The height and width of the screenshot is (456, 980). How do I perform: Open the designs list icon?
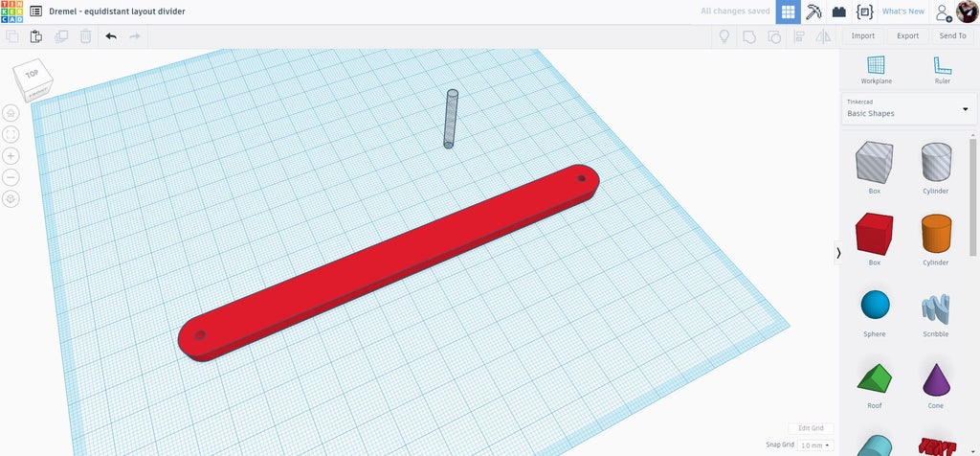tap(36, 11)
